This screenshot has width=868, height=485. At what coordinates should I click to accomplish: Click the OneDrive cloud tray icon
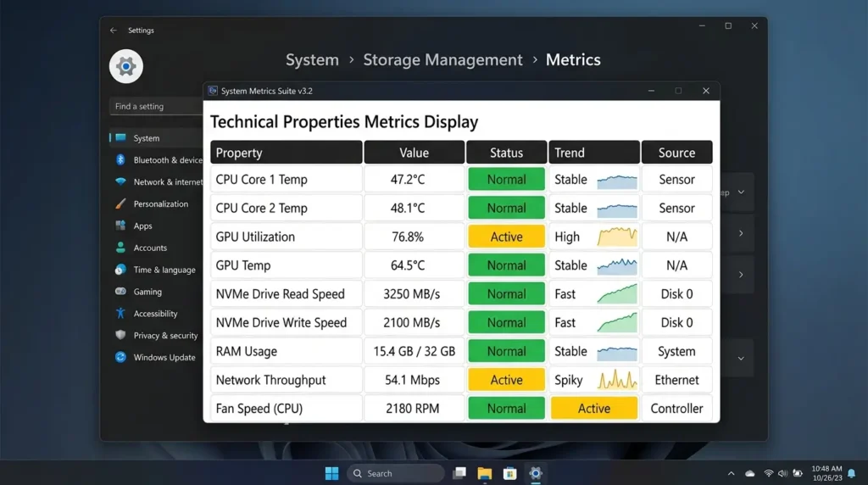(750, 473)
